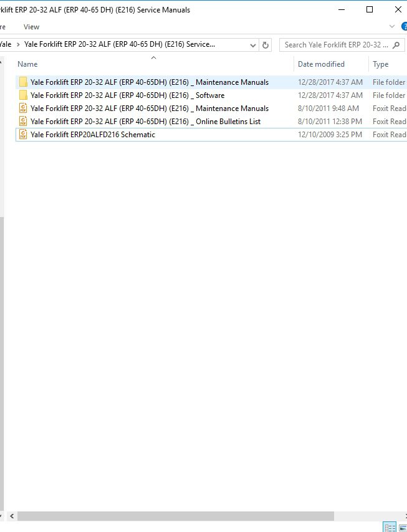
Task: Switch to Large icons view layout
Action: tap(403, 527)
